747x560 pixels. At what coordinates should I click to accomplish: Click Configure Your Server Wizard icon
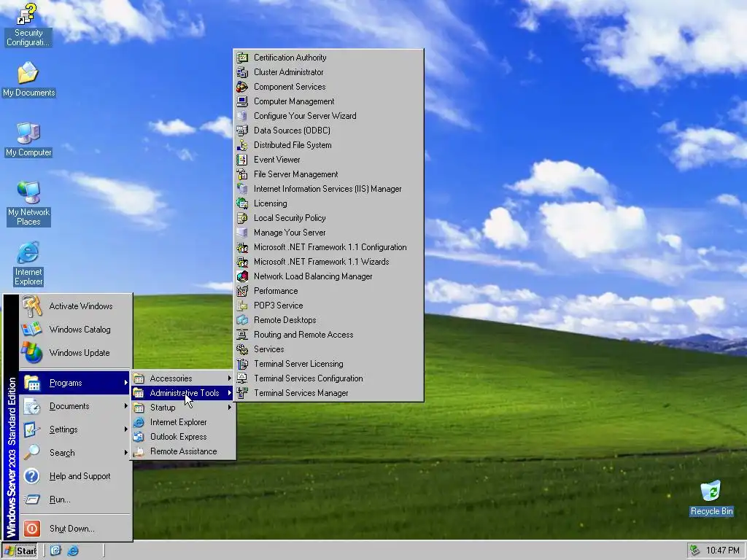(x=242, y=116)
